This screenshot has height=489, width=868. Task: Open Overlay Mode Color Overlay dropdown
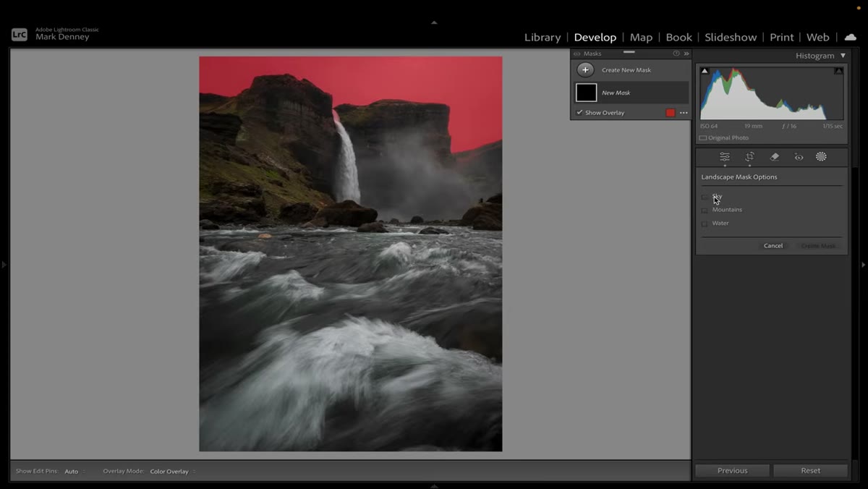click(x=173, y=472)
